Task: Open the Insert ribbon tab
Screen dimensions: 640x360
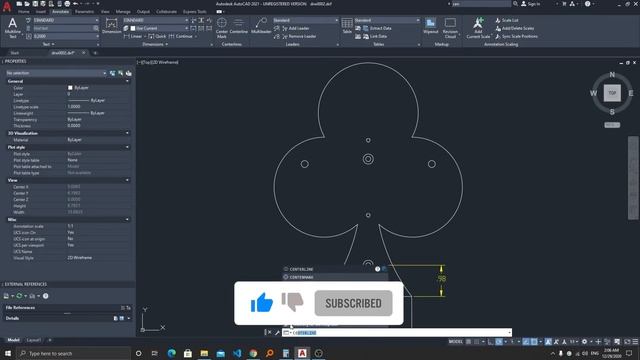Action: click(x=41, y=12)
